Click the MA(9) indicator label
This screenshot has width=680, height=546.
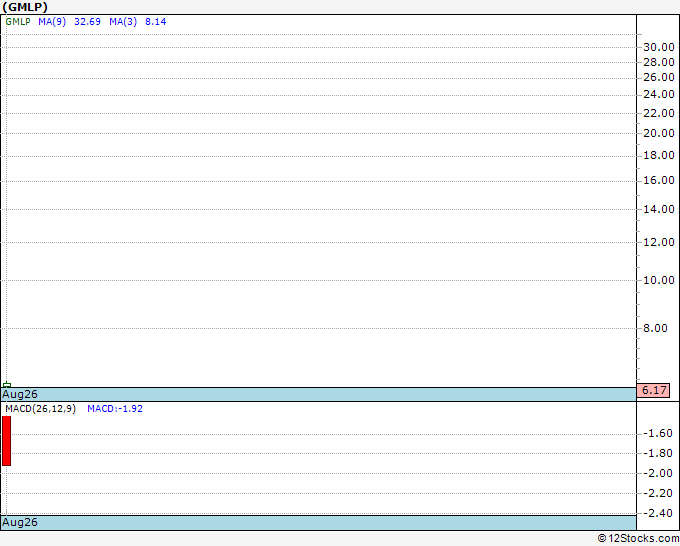52,22
